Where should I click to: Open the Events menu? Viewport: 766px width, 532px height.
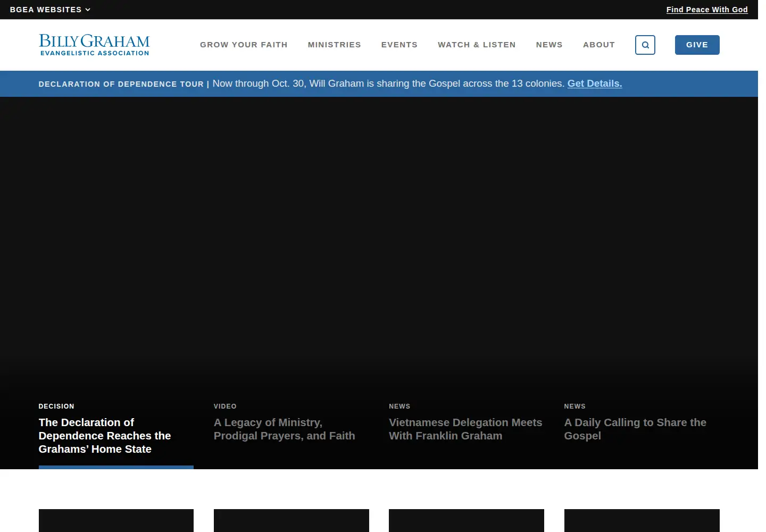click(x=399, y=45)
